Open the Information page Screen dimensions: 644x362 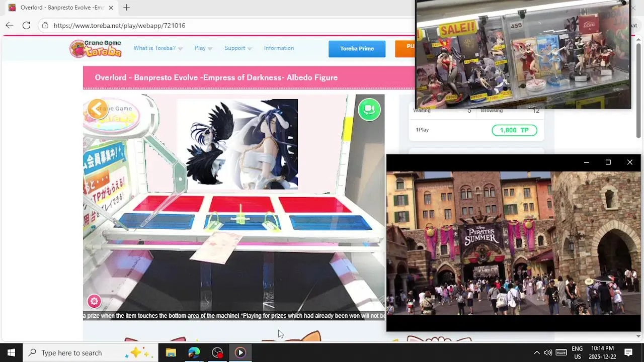(x=279, y=48)
